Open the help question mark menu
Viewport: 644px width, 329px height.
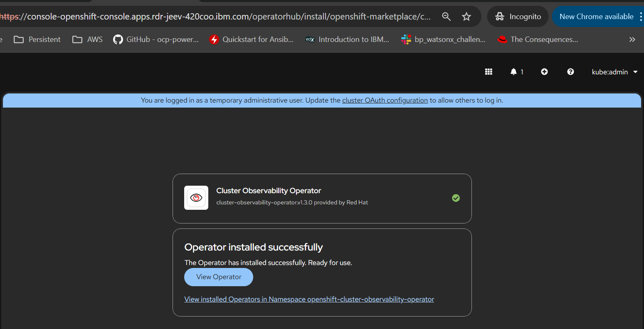click(x=570, y=72)
